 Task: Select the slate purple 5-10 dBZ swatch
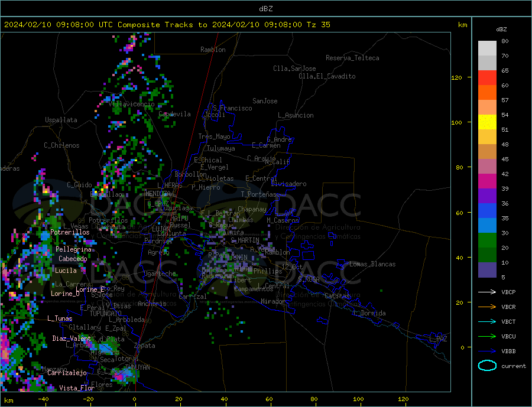pyautogui.click(x=487, y=270)
